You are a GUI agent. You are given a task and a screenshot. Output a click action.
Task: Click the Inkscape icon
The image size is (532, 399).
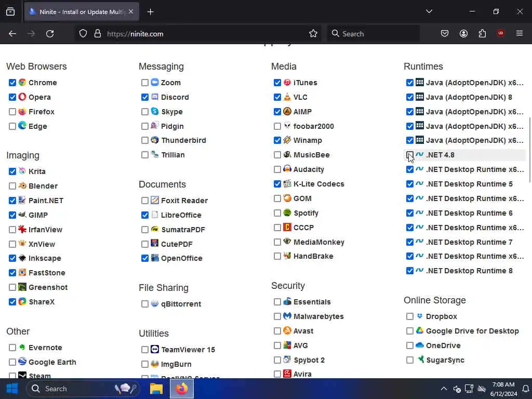pyautogui.click(x=22, y=258)
